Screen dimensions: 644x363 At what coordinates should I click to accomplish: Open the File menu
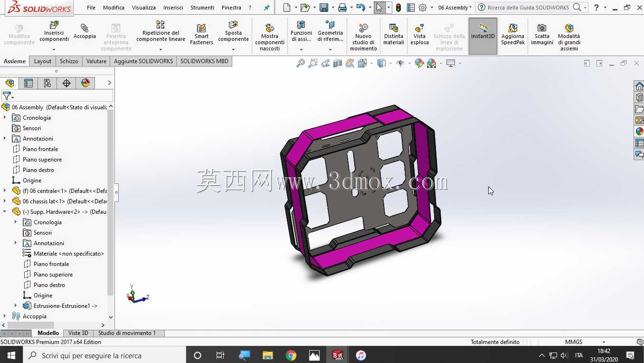[x=91, y=8]
